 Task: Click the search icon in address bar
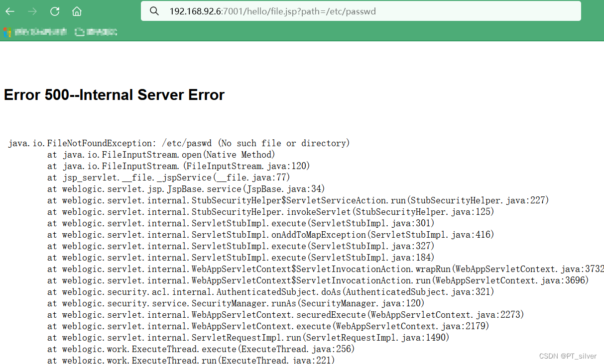(x=154, y=11)
